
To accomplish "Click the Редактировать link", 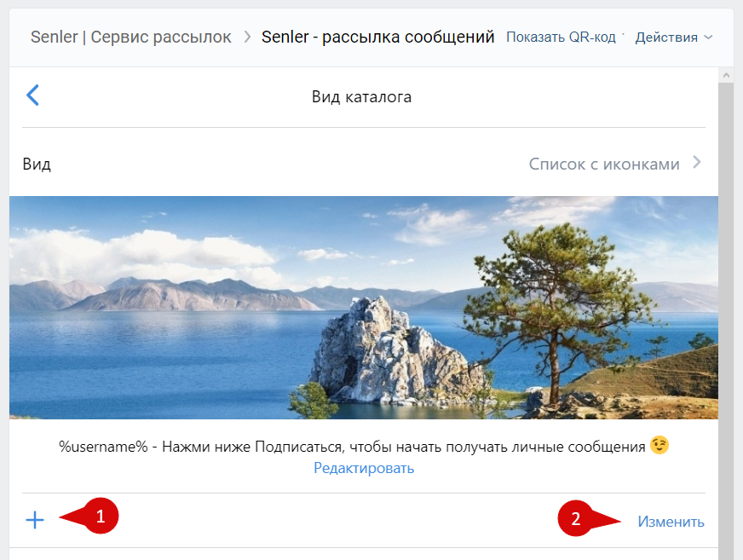I will (x=364, y=468).
